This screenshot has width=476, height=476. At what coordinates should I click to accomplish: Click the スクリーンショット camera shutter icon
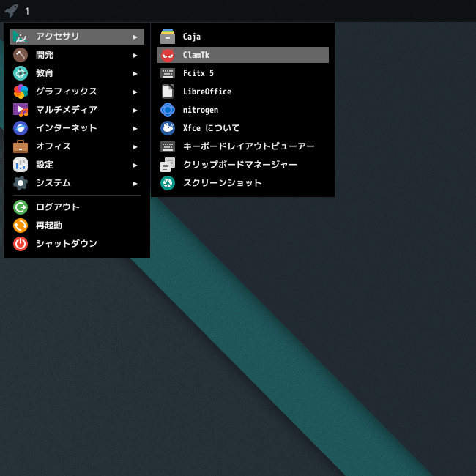tap(168, 183)
